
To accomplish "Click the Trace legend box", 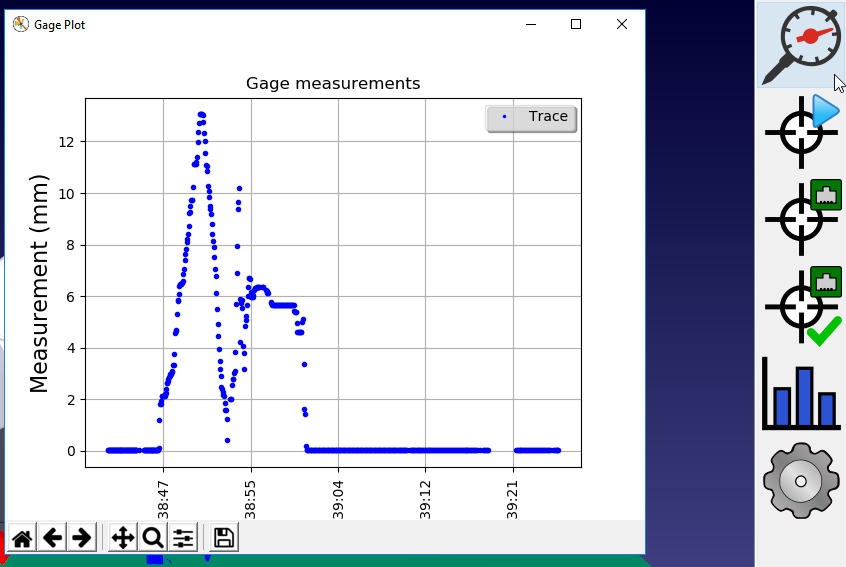I will 531,118.
